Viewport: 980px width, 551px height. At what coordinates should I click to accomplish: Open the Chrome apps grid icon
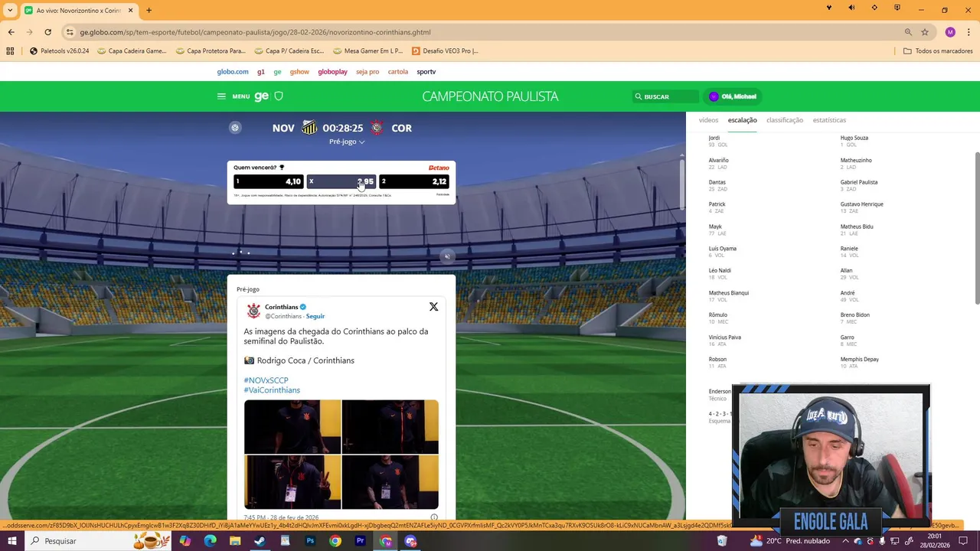click(10, 51)
